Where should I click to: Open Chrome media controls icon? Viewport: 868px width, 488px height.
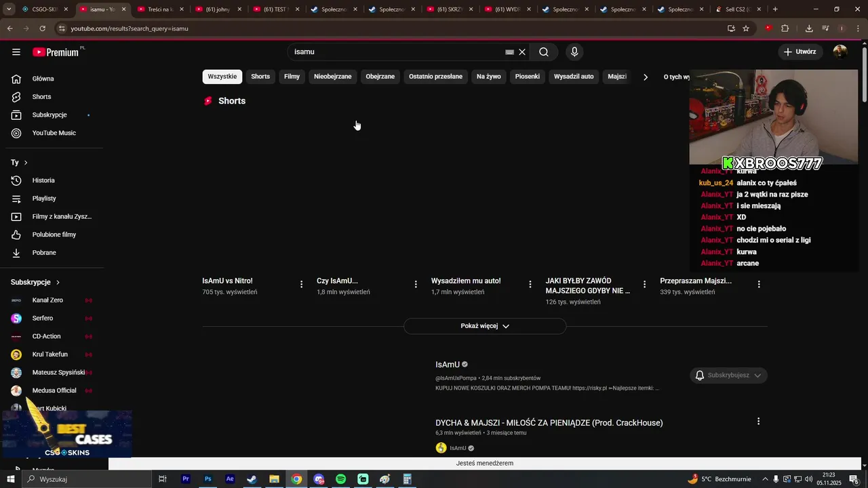[825, 28]
